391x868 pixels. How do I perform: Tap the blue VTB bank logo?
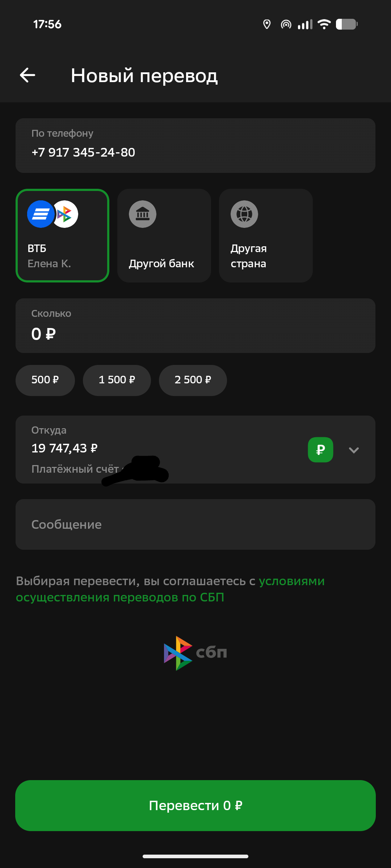point(40,214)
